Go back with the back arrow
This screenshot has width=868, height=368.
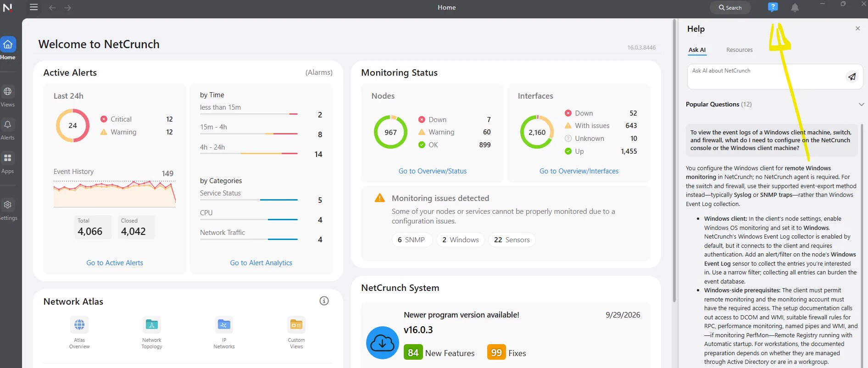tap(52, 8)
